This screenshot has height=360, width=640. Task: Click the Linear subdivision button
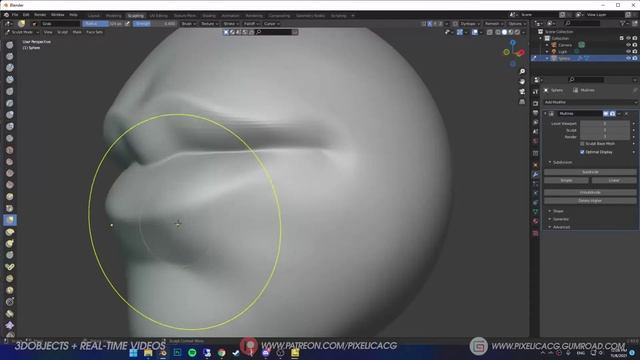click(x=614, y=180)
